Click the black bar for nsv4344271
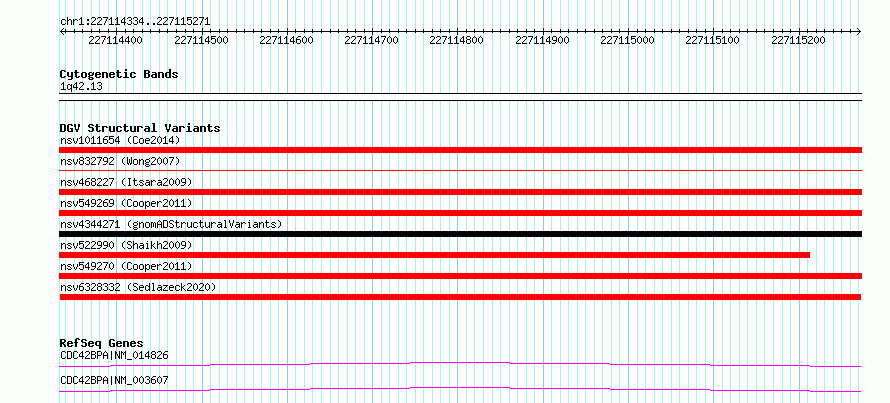Screen dimensions: 890x403 [x=460, y=234]
